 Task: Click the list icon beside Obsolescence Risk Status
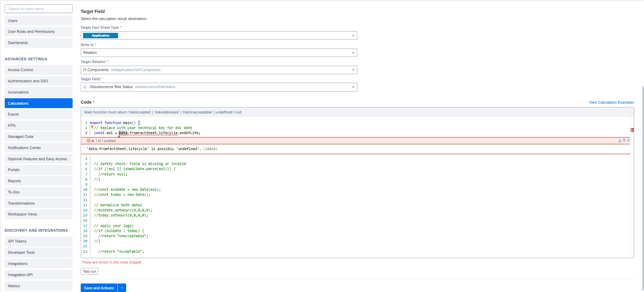click(x=85, y=87)
